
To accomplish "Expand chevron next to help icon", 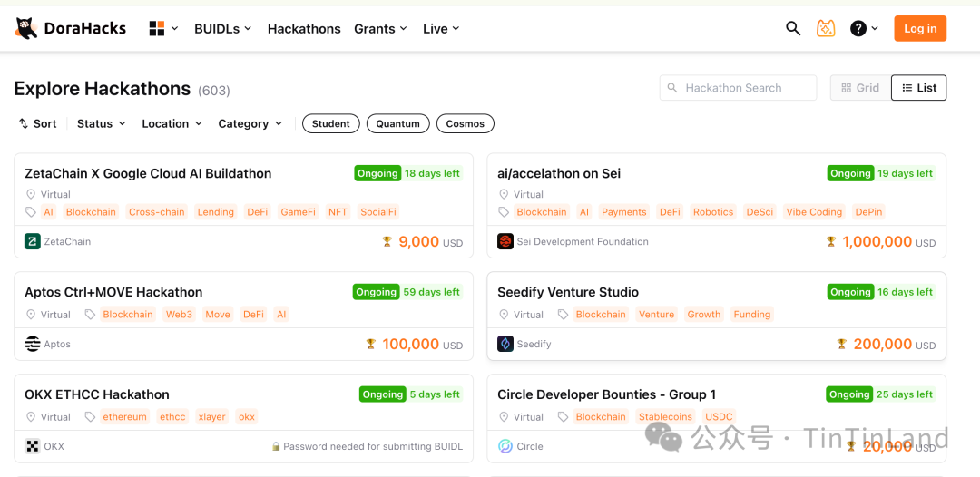I will (875, 29).
